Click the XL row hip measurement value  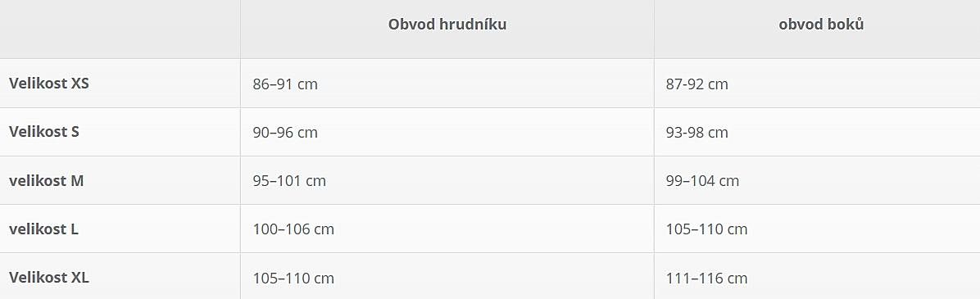(x=706, y=278)
